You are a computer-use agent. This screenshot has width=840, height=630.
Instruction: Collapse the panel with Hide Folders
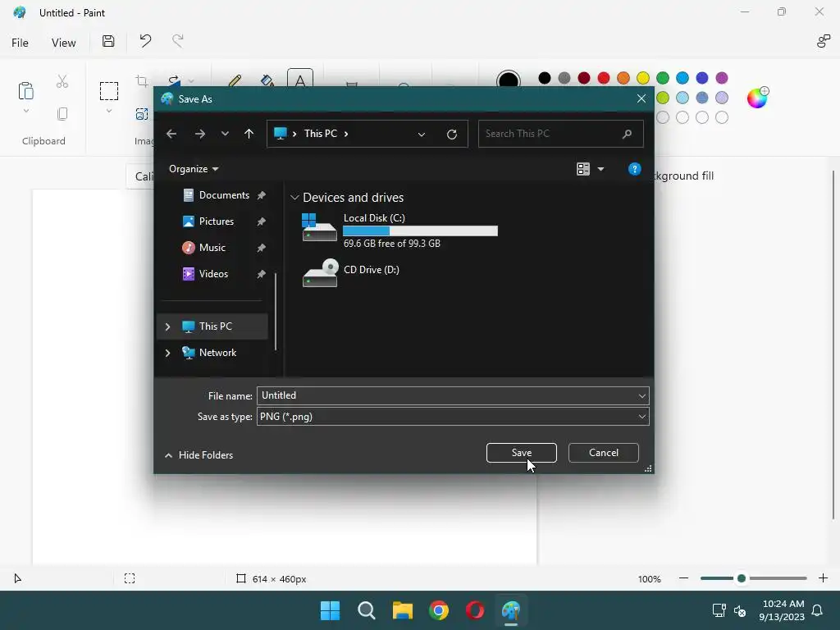[x=199, y=455]
